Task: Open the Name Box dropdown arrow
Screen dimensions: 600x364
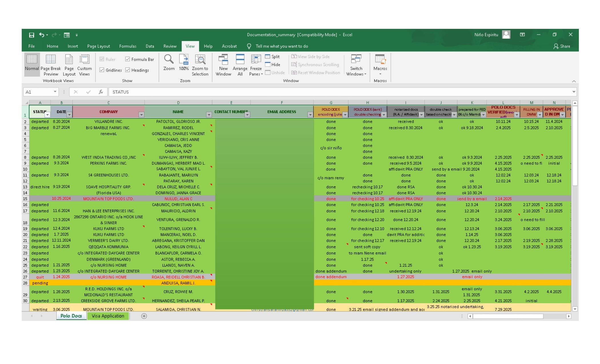Action: click(x=55, y=92)
